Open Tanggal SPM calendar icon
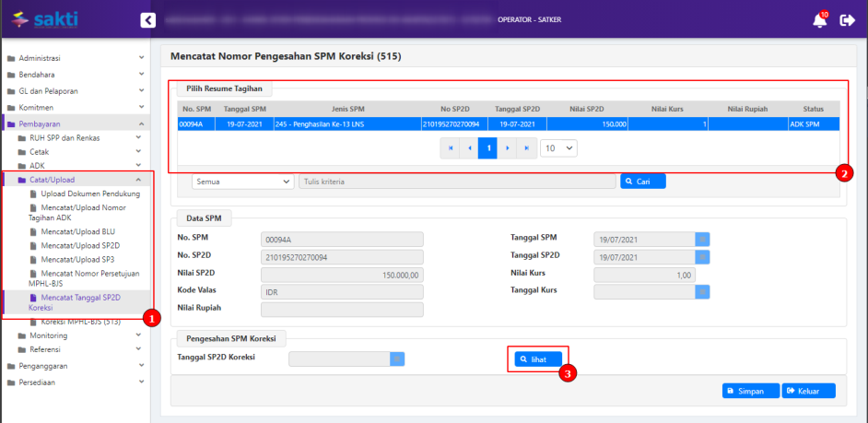Image resolution: width=868 pixels, height=423 pixels. 702,240
